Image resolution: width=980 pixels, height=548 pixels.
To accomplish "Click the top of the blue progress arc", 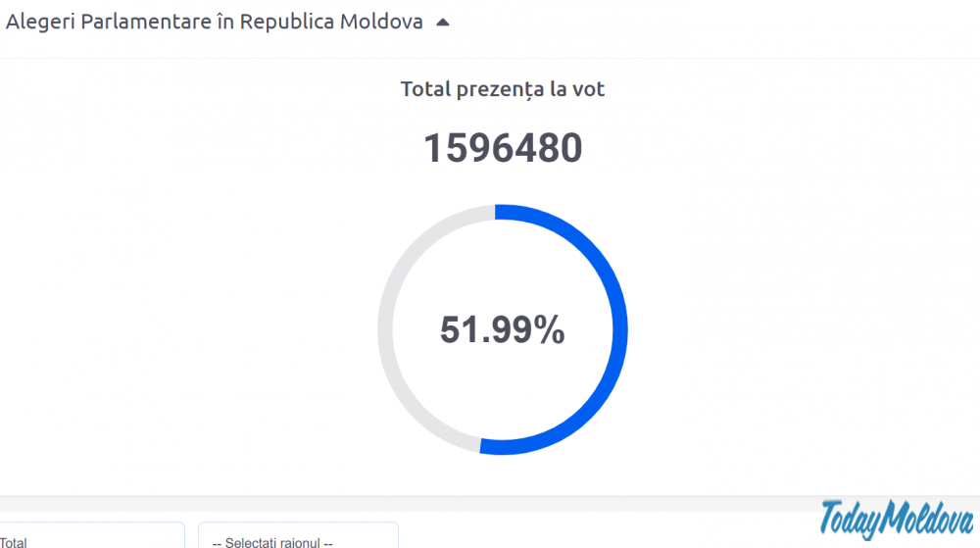I will [503, 212].
